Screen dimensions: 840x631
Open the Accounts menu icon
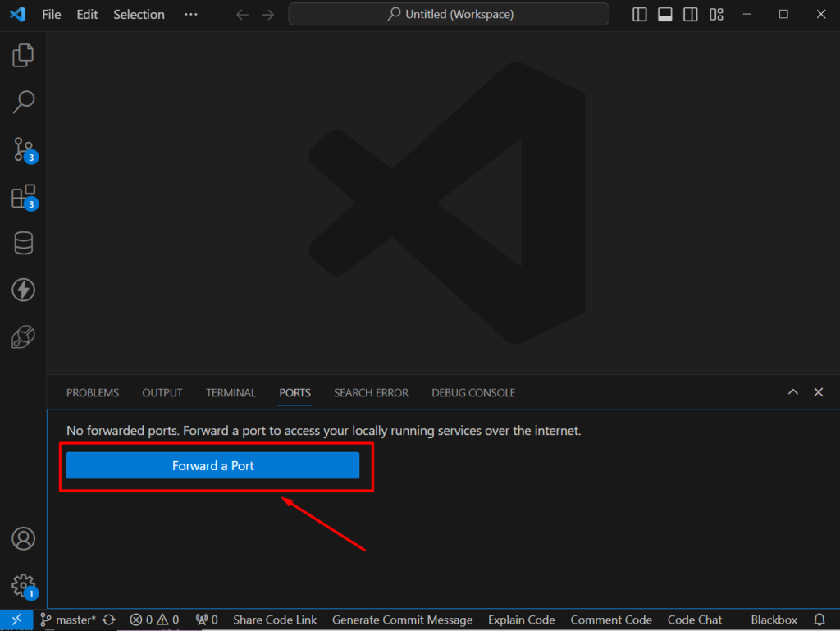pyautogui.click(x=23, y=538)
